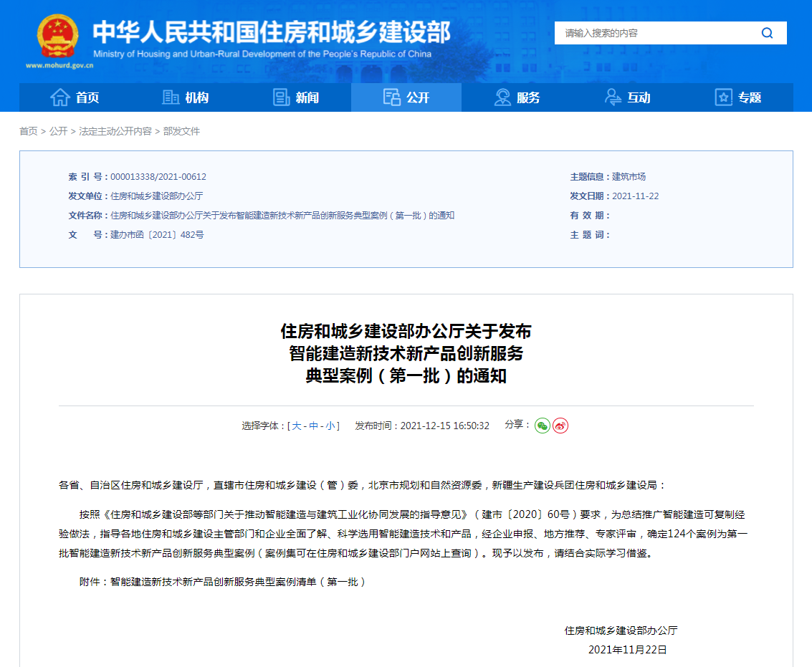
Task: Open the 互动 interaction icon
Action: 611,97
